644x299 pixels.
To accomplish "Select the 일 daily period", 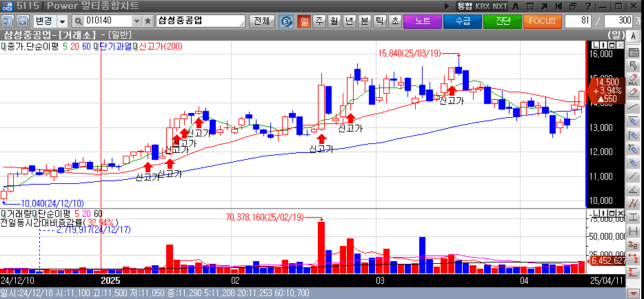I will pos(304,21).
